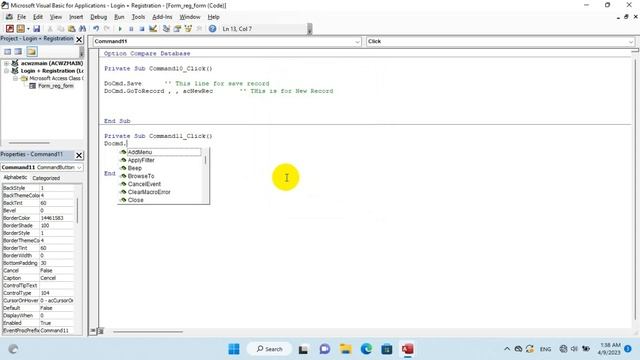Open the Edit menu

point(38,17)
